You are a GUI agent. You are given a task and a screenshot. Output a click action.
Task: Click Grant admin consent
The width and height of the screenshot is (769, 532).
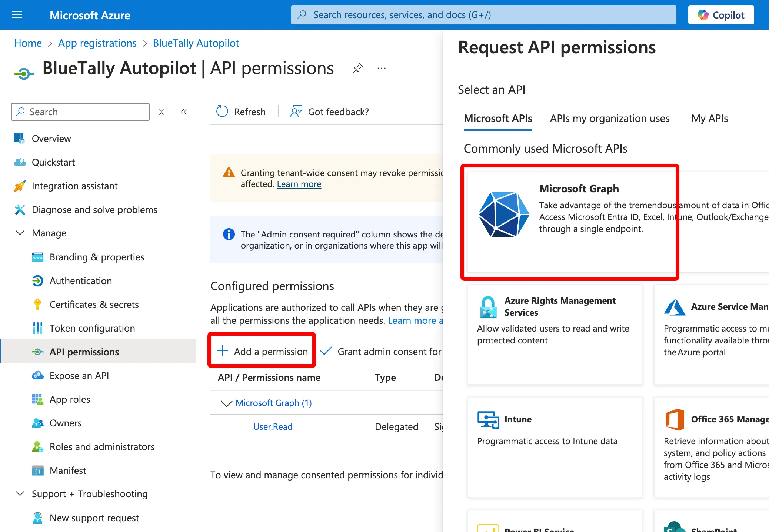coord(381,351)
